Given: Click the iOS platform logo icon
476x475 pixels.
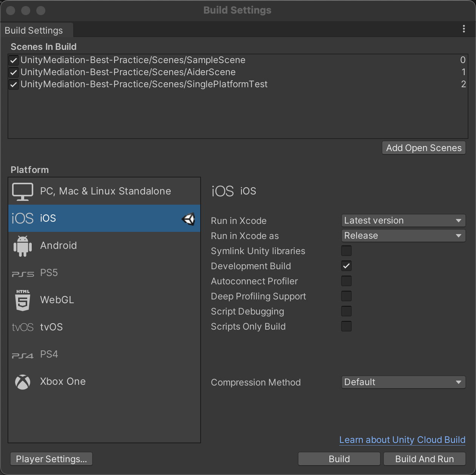Looking at the screenshot, I should point(23,218).
